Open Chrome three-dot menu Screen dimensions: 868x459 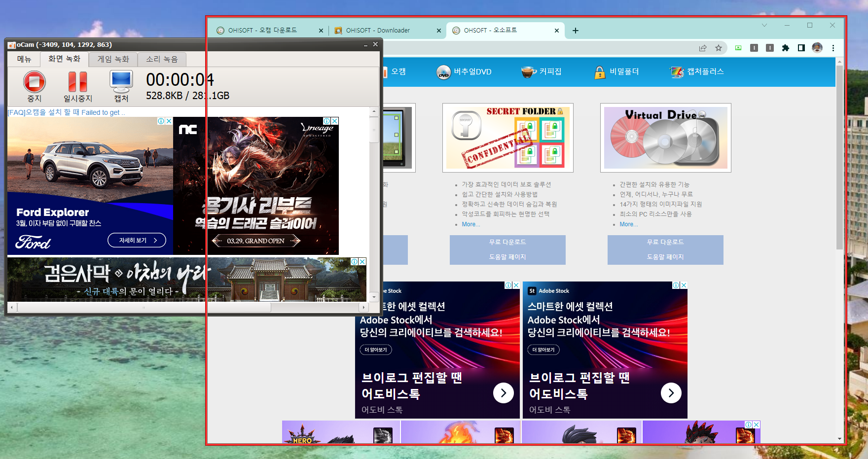pos(833,48)
